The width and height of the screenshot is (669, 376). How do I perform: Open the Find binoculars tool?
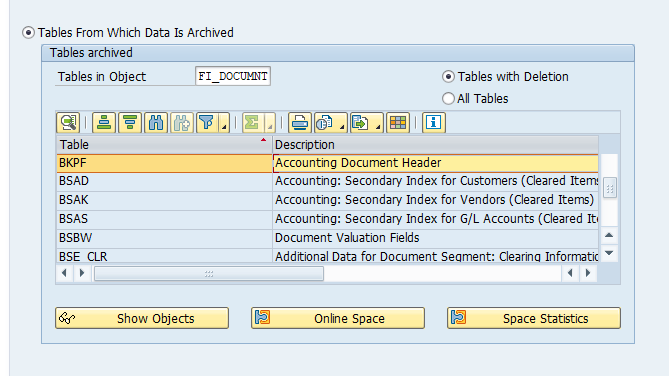[x=156, y=123]
